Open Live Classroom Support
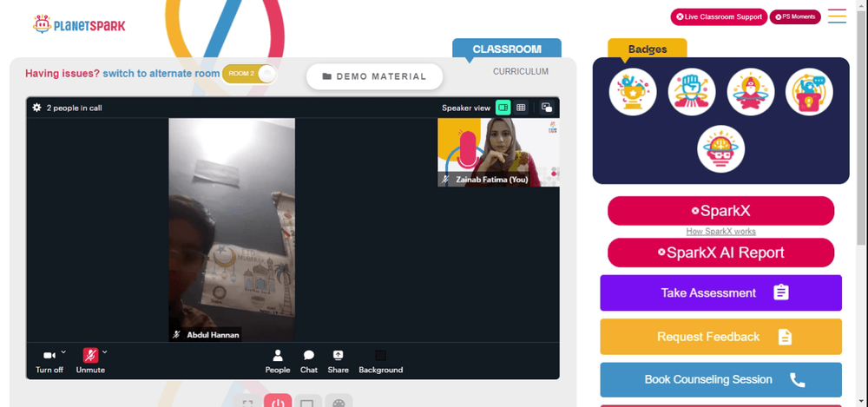This screenshot has width=868, height=407. pos(719,16)
